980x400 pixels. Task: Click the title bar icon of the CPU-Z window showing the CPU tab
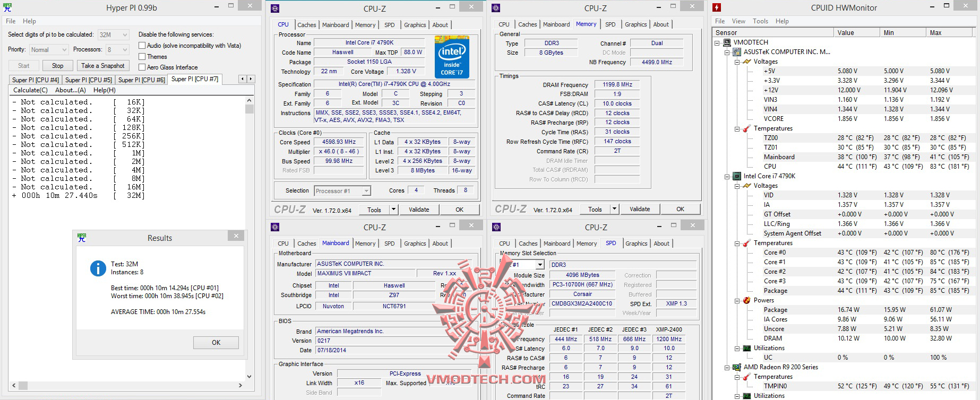275,8
